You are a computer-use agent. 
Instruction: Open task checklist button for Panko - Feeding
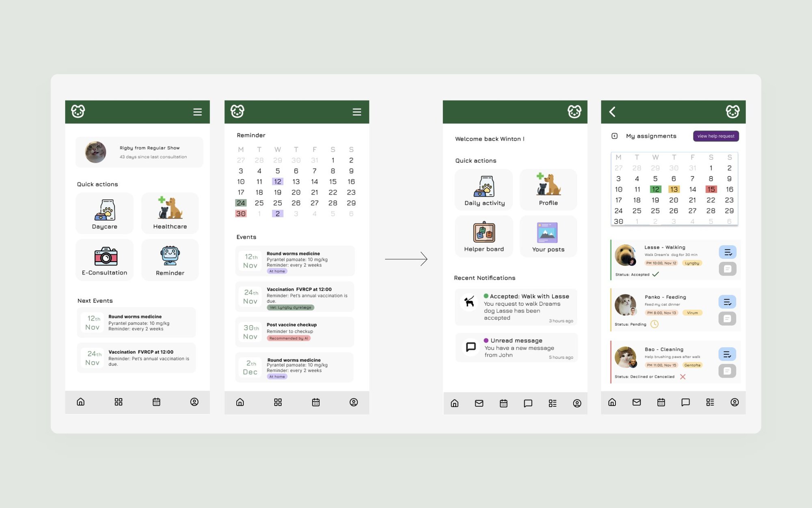727,302
